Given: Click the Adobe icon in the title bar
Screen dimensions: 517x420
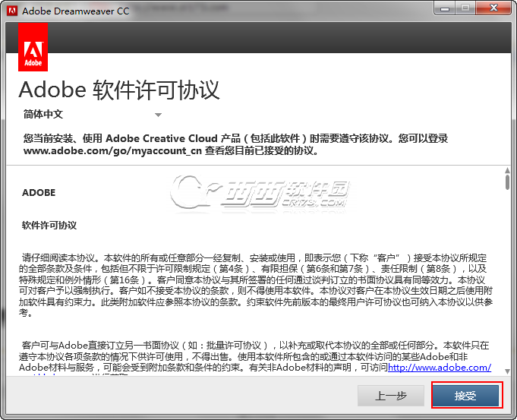Looking at the screenshot, I should click(12, 11).
